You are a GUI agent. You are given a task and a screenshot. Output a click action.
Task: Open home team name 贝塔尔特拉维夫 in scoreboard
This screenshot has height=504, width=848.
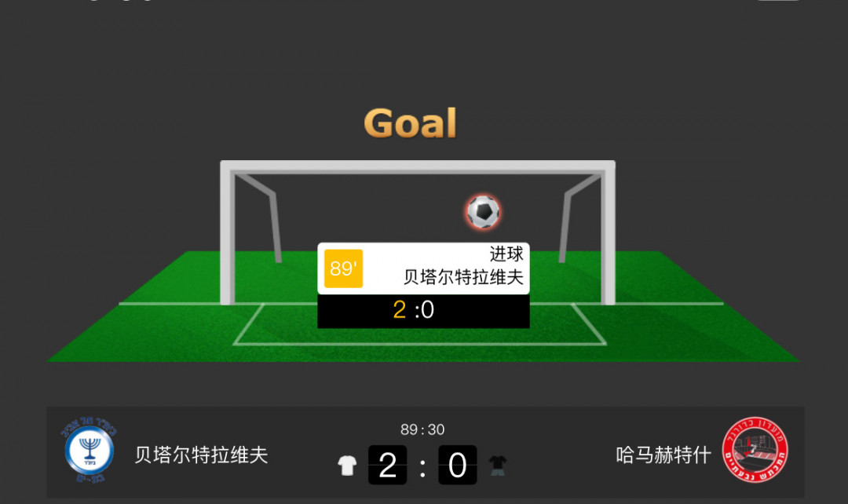tap(201, 455)
